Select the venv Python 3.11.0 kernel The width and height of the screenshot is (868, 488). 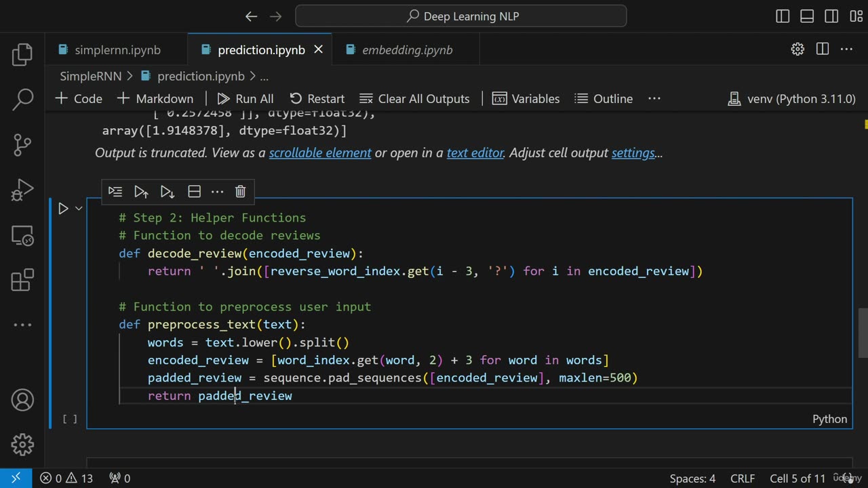click(x=791, y=98)
